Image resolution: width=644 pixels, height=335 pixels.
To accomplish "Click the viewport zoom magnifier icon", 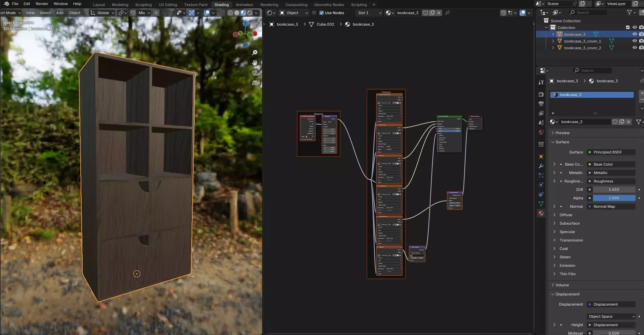I will click(255, 53).
